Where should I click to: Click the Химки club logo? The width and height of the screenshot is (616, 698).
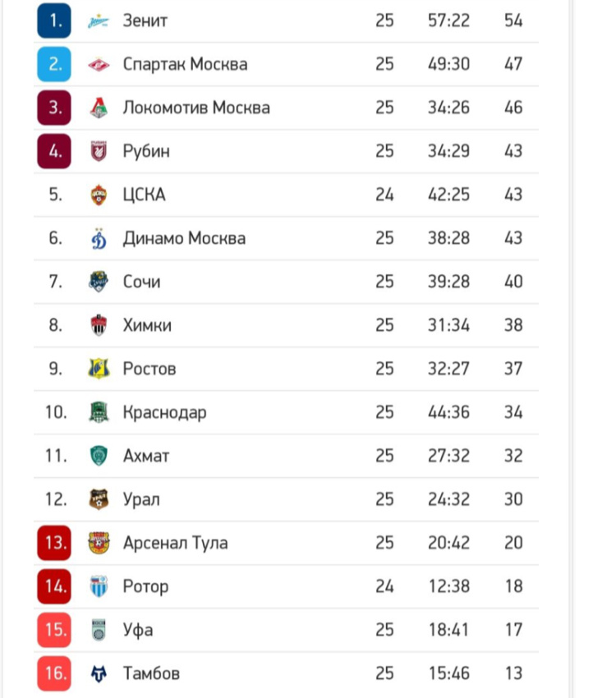click(99, 325)
